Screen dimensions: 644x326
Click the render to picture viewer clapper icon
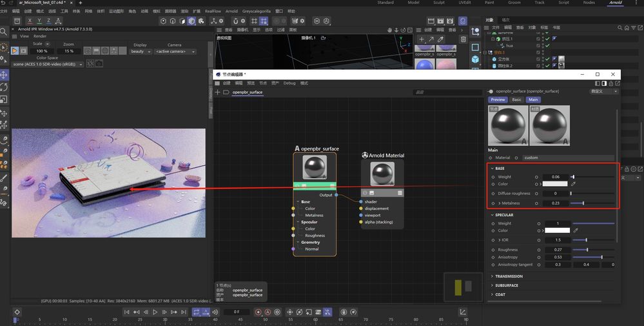(x=441, y=21)
